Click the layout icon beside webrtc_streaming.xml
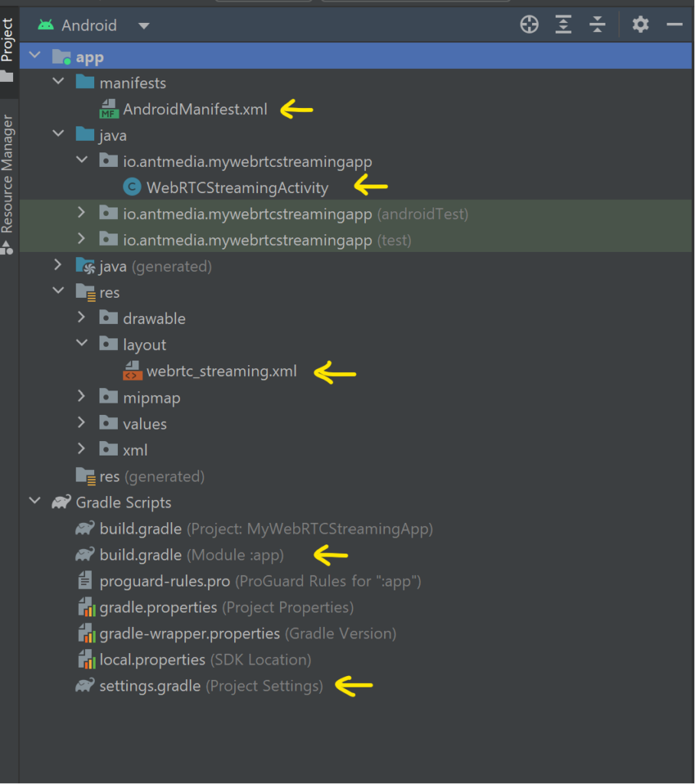This screenshot has height=784, width=695. [132, 371]
